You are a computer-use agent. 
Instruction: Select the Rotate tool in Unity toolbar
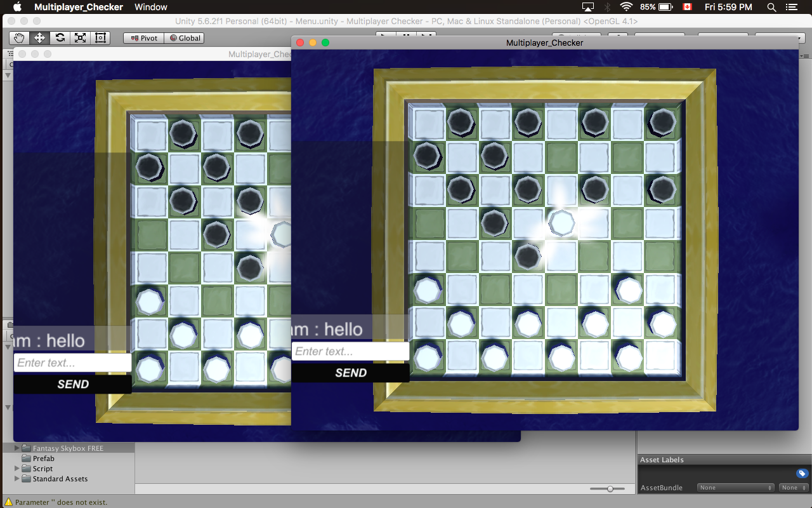pyautogui.click(x=60, y=38)
